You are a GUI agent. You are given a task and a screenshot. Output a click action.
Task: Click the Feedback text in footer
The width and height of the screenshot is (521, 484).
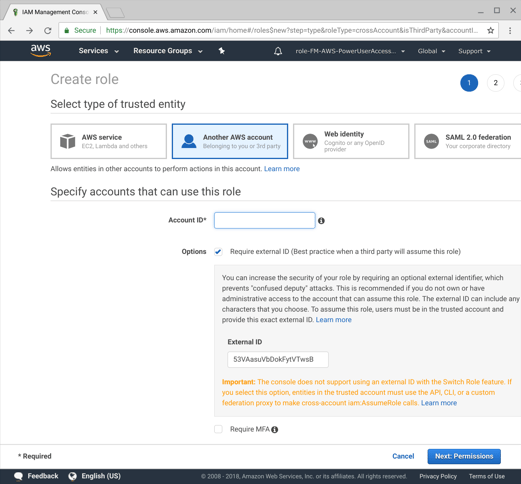tap(43, 476)
